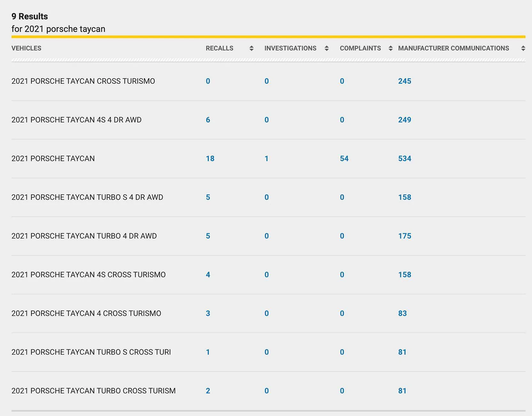This screenshot has height=416, width=532.
Task: Click the VEHICLES column header label
Action: pyautogui.click(x=27, y=48)
